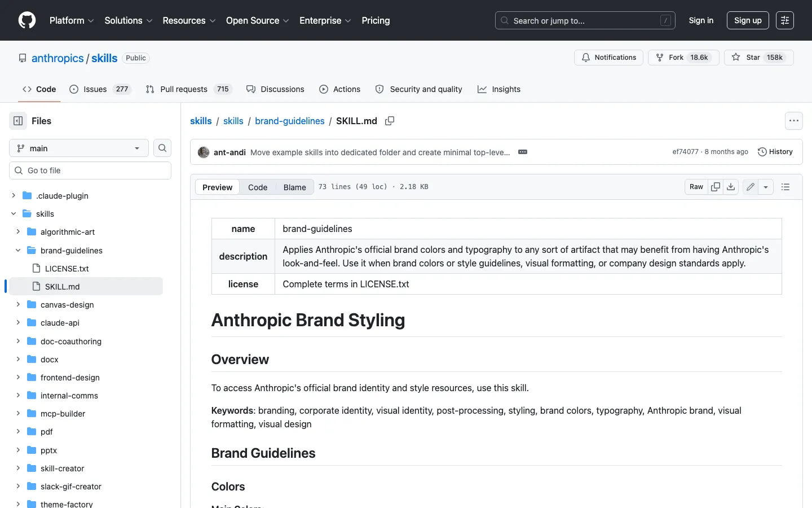Open the anthropics organization link
Image resolution: width=812 pixels, height=508 pixels.
tap(58, 58)
